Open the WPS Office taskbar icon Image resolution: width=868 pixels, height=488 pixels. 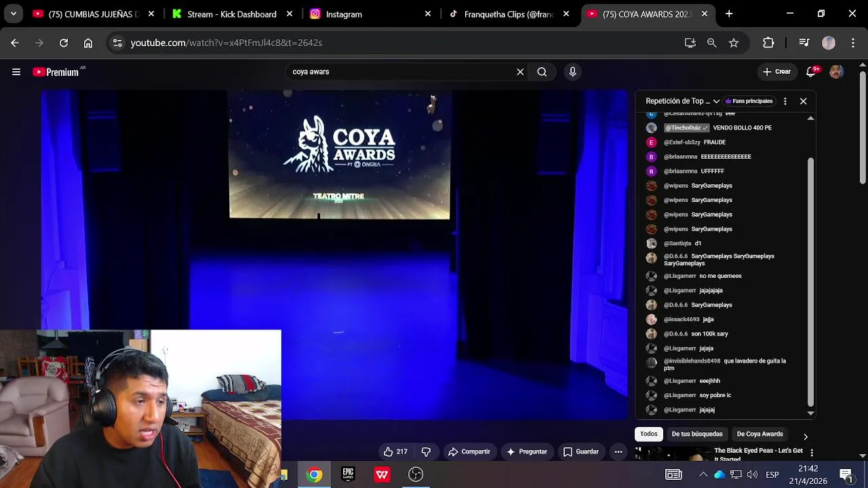coord(382,474)
